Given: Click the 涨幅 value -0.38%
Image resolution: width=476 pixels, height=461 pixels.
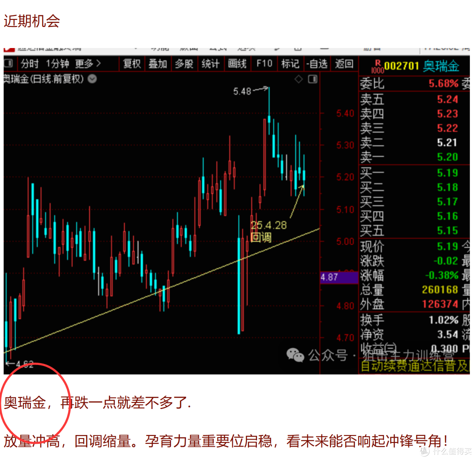Looking at the screenshot, I should [442, 275].
